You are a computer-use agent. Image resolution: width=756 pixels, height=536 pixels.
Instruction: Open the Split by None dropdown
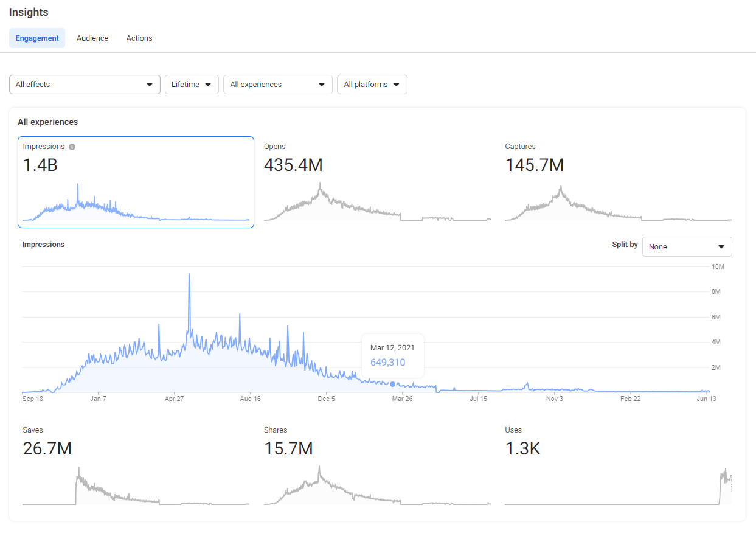coord(687,246)
